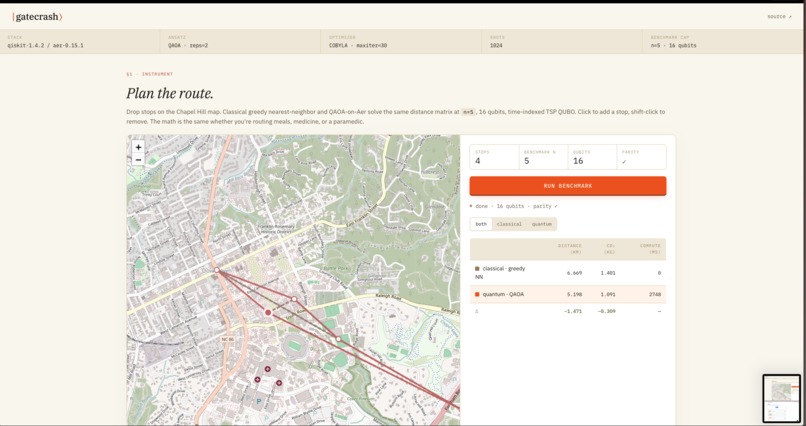Click the n=5 16 qubits benchmark cap
The height and width of the screenshot is (426, 806).
pos(673,46)
